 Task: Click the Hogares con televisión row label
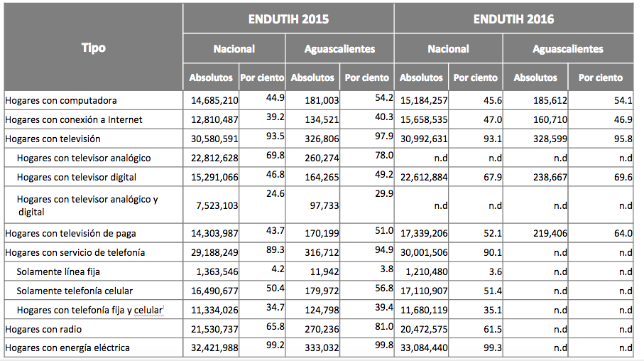[x=53, y=139]
